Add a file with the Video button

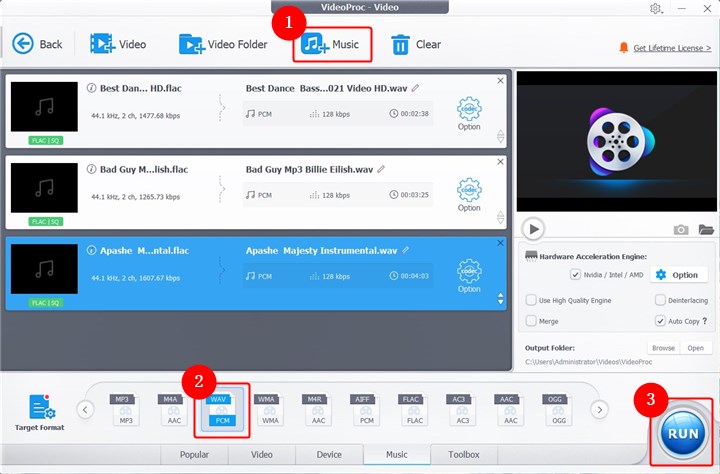118,44
